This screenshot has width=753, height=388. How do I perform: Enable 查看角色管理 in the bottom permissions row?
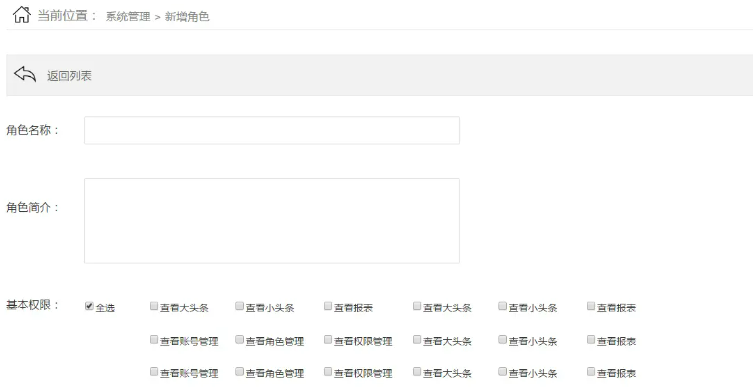point(239,371)
